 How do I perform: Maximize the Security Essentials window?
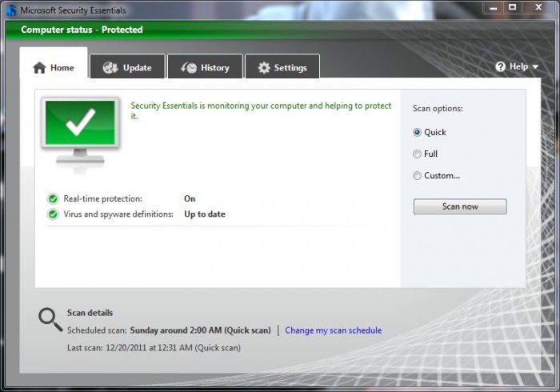click(513, 7)
